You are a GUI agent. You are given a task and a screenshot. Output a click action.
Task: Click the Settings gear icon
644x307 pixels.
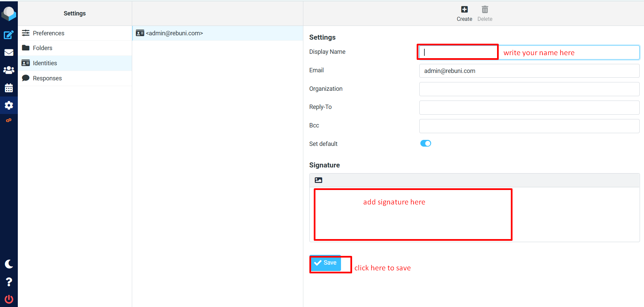pos(9,106)
